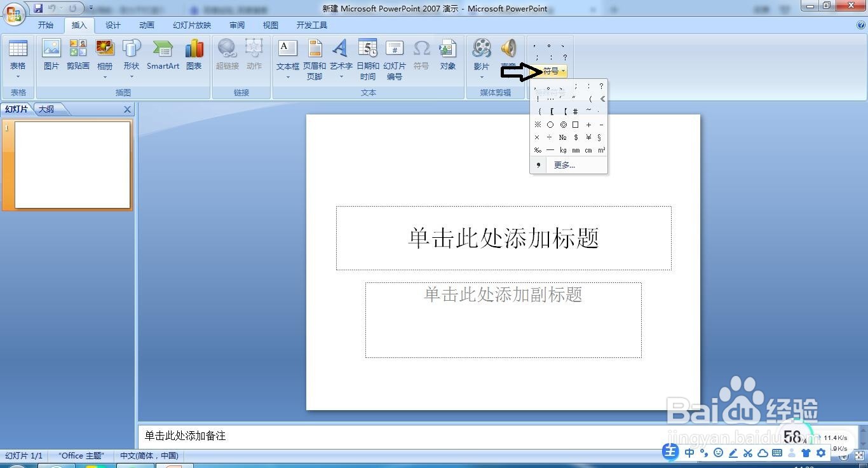Open IME emoji smiley panel
868x468 pixels.
(x=719, y=453)
